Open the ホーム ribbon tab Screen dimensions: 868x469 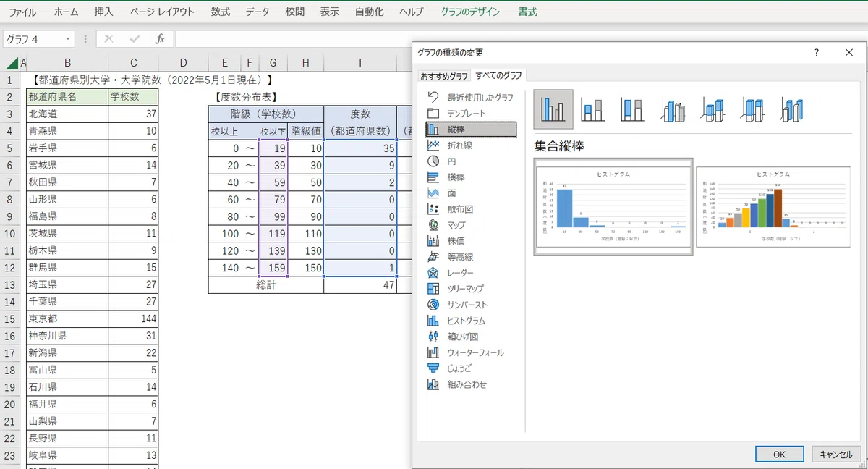[x=67, y=12]
